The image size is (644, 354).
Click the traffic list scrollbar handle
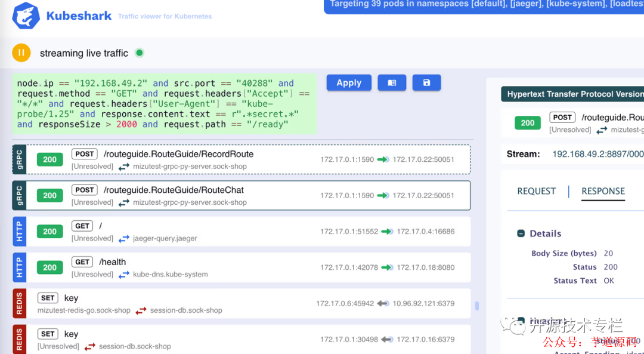(477, 306)
